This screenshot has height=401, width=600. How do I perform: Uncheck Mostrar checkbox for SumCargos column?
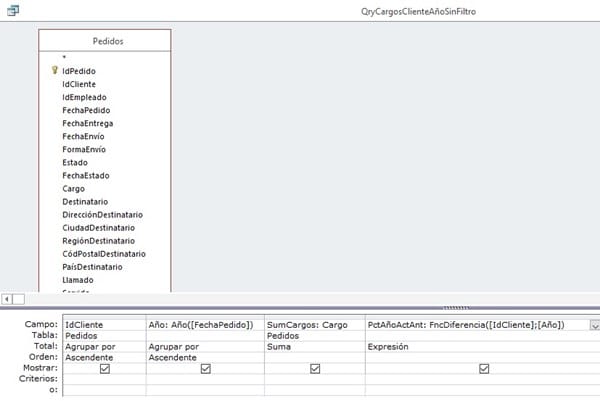point(315,368)
